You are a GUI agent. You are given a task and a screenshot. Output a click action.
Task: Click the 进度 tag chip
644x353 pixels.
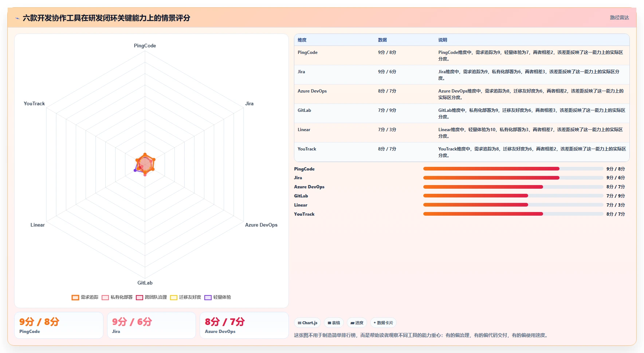[357, 323]
